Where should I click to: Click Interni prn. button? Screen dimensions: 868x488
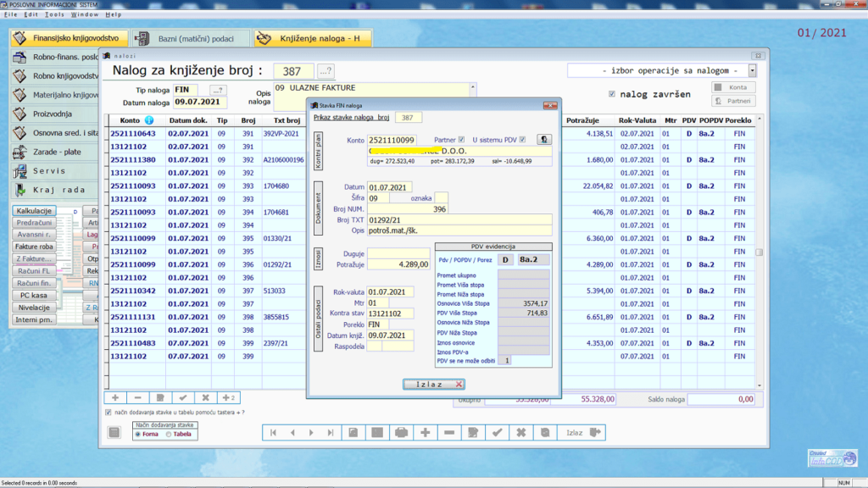34,319
